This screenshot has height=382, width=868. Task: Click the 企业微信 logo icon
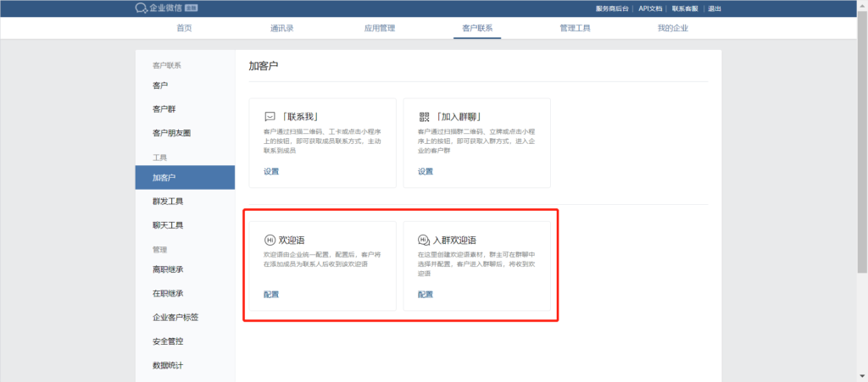141,8
